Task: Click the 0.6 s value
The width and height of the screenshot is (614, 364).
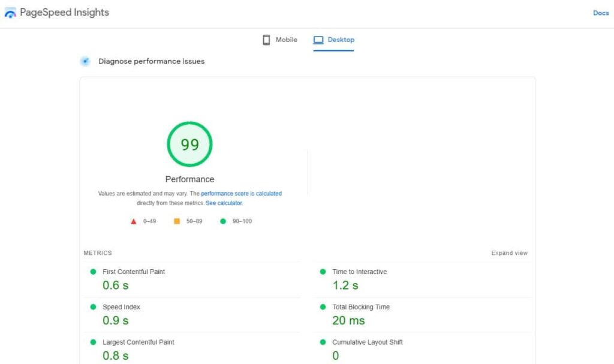Action: [x=116, y=285]
